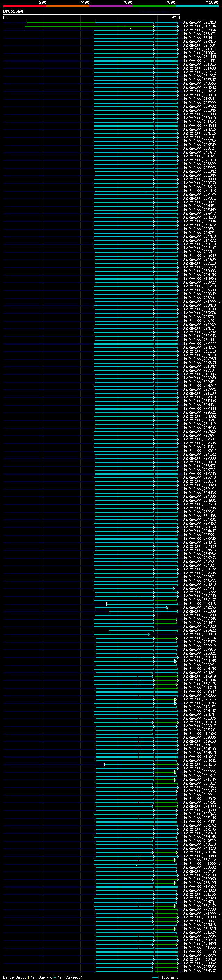This screenshot has height=980, width=222.
Task: Click UniRef100_Q9XEW9 label
Action: click(x=199, y=145)
